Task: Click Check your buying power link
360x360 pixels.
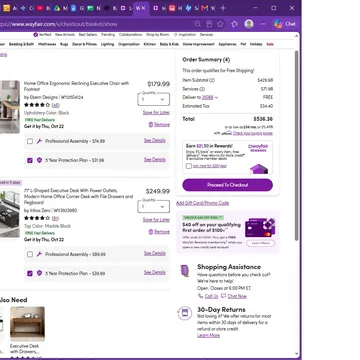Action: pos(253,133)
